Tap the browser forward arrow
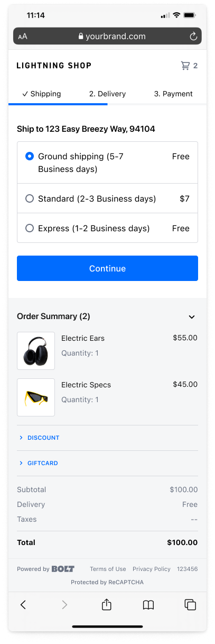Screen dimensions: 215x644 tap(65, 604)
